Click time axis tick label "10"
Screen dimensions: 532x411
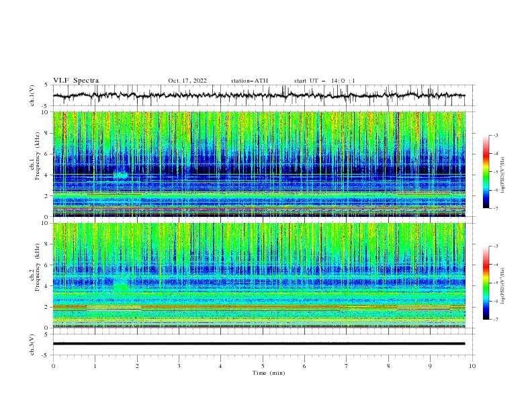tap(472, 366)
